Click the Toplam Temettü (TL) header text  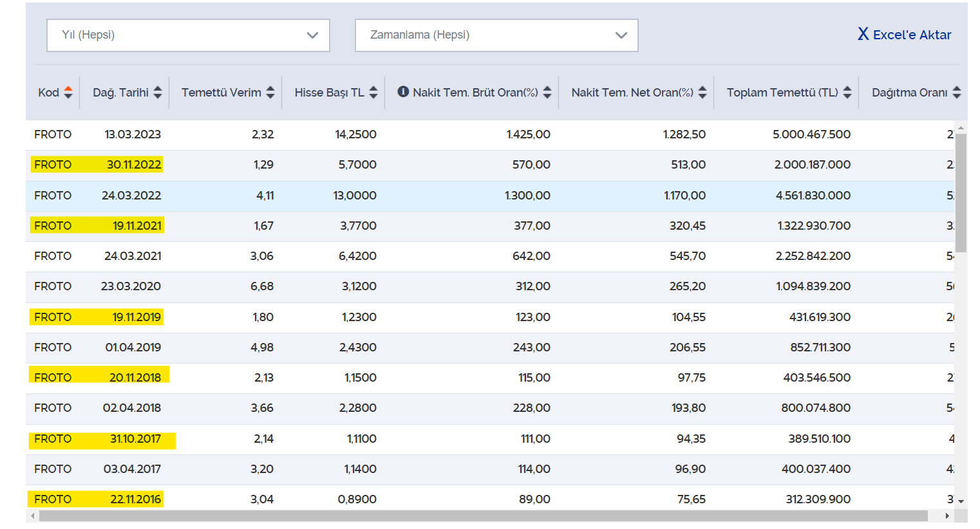pyautogui.click(x=782, y=92)
